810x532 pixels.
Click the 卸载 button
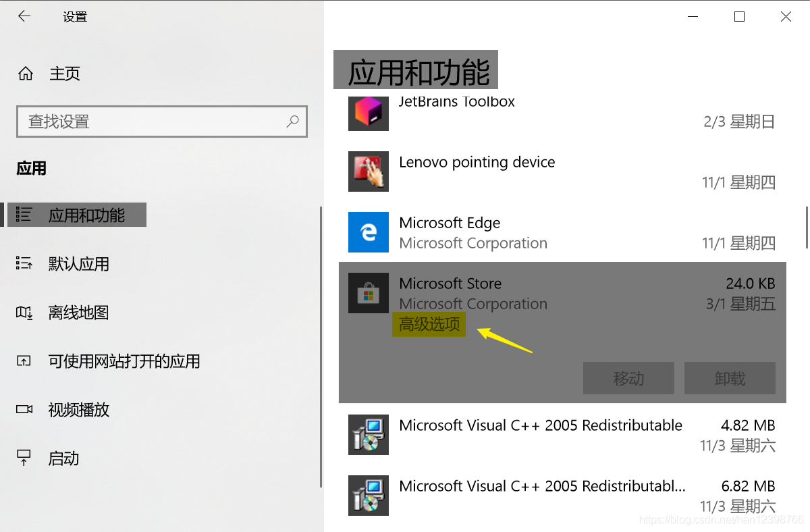pos(730,378)
